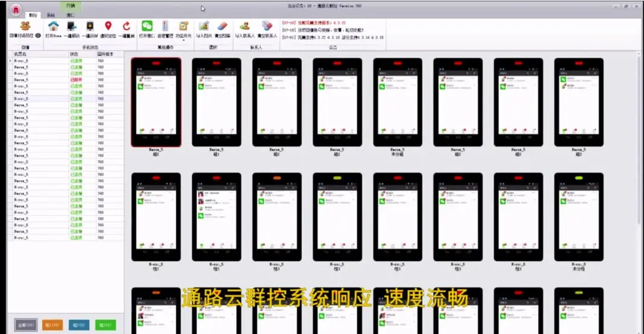Sort by the 机型名 column header
Screen dimensions: 644x334
tap(40, 54)
